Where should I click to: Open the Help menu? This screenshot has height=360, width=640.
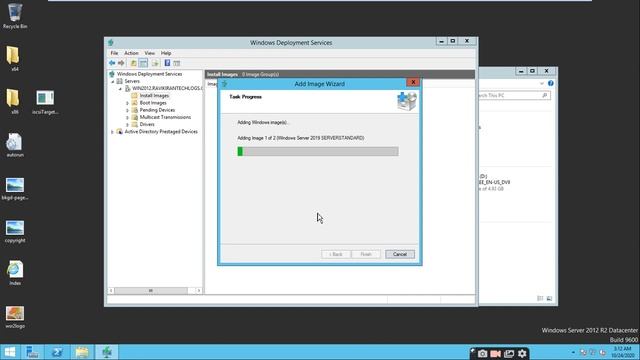[166, 53]
